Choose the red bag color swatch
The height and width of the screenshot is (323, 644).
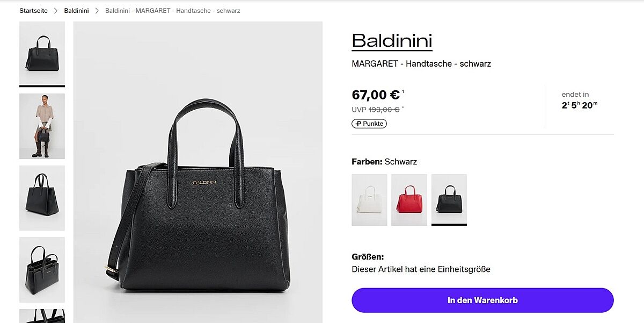pyautogui.click(x=409, y=199)
